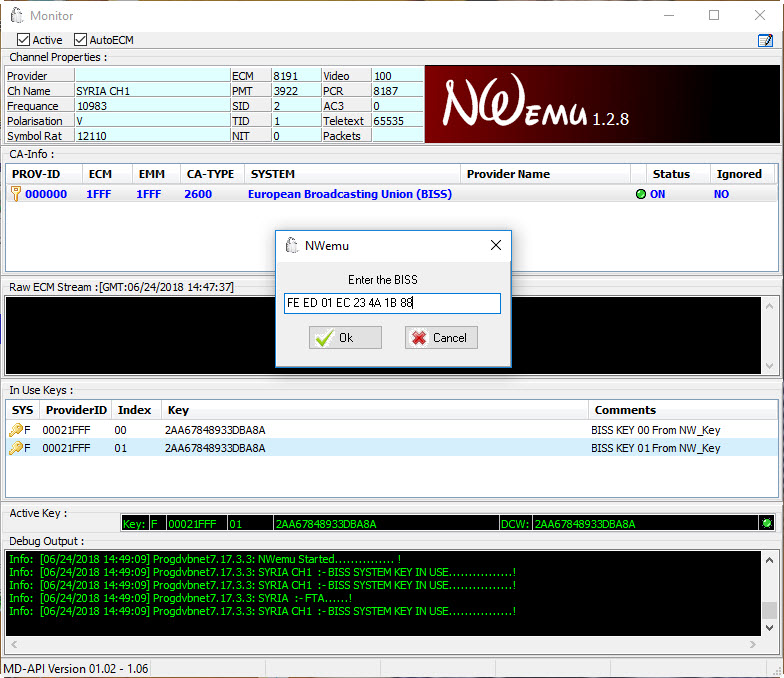The height and width of the screenshot is (678, 784).
Task: Click Debug Output horizontal scroll right arrow
Action: pos(752,644)
